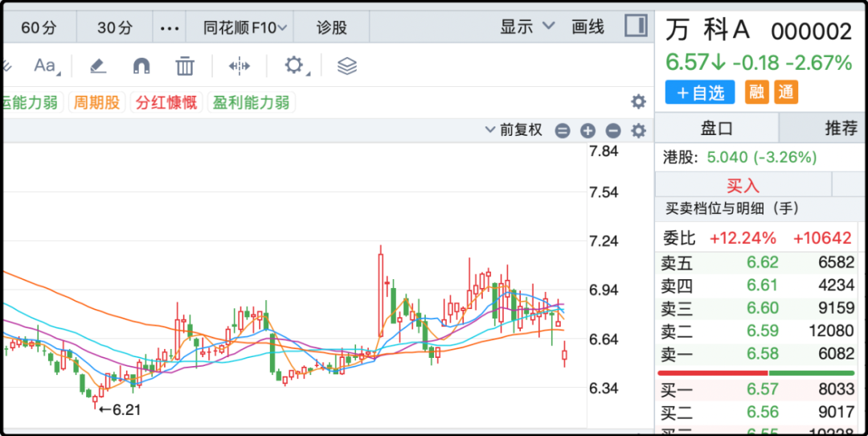Select the 卖二 6.59 order row
Screen dimensions: 868x436
point(758,331)
